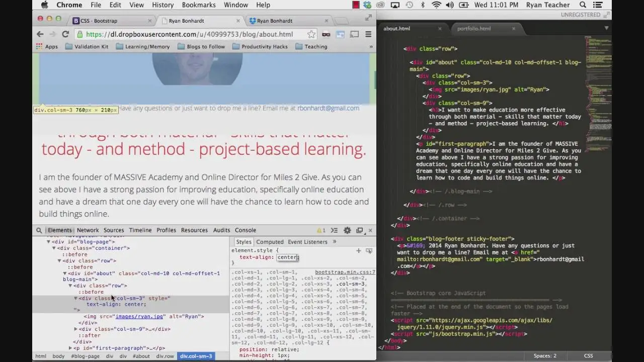Click the DevTools warning count icon
Viewport: 644px width, 362px height.
pos(321,230)
